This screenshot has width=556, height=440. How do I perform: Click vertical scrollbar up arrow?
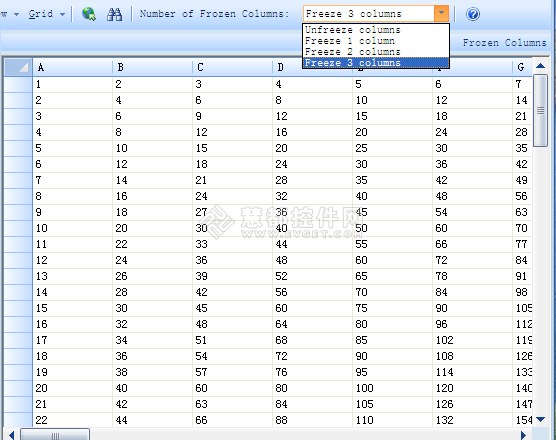pos(540,66)
